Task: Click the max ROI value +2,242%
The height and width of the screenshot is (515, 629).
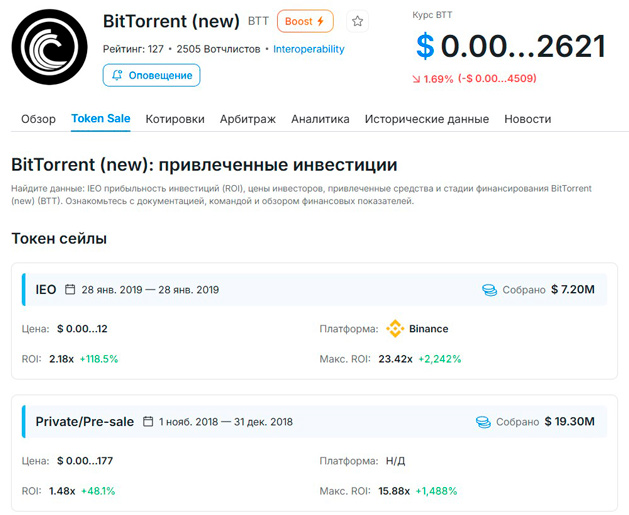Action: coord(440,359)
